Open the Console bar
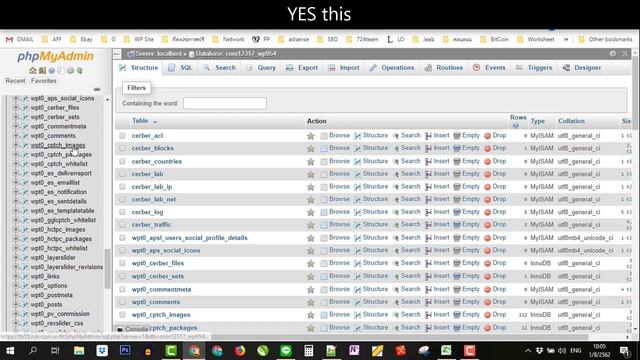Image resolution: width=640 pixels, height=360 pixels. coord(133,329)
